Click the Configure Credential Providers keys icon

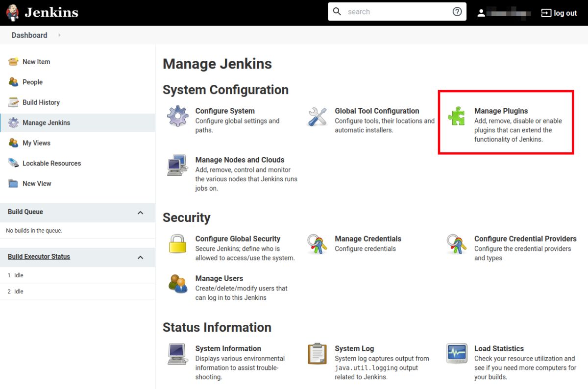[x=457, y=244]
